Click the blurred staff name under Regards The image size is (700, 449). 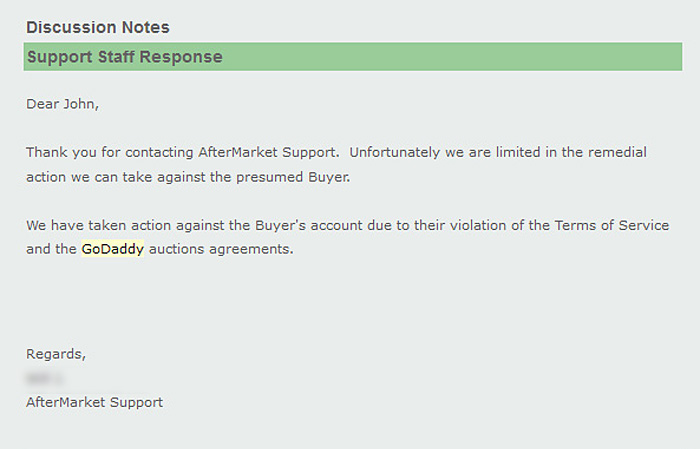[x=43, y=379]
